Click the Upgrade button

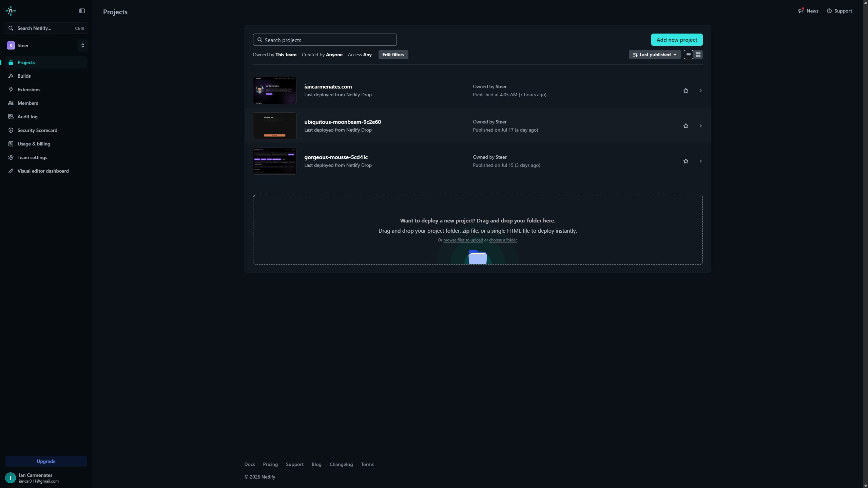click(46, 461)
